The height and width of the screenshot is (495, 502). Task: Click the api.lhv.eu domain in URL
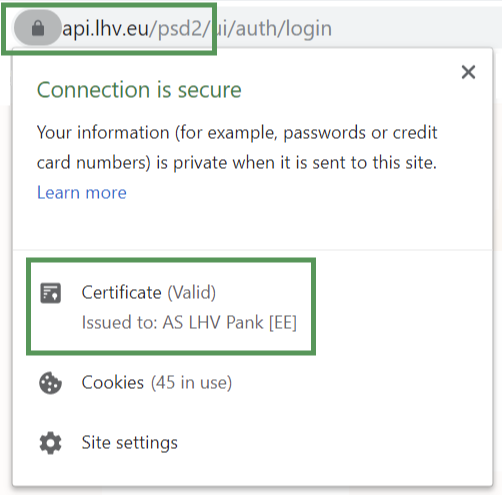[x=106, y=29]
